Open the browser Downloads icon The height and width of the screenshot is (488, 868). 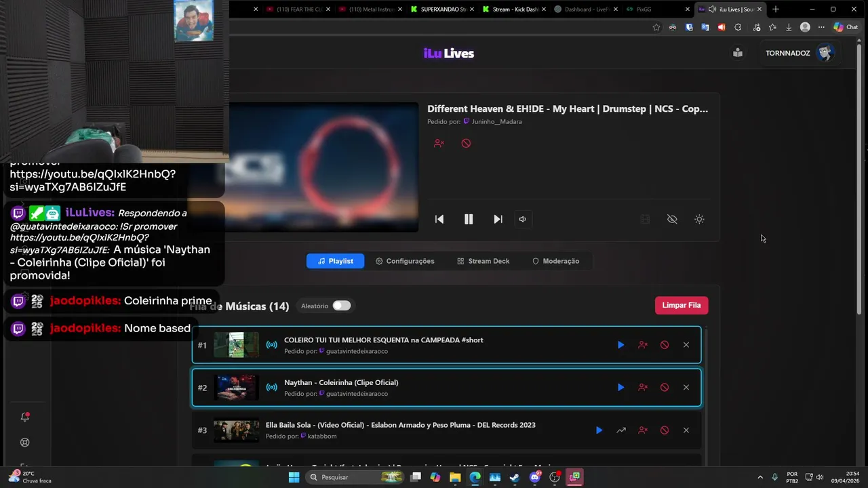tap(789, 27)
